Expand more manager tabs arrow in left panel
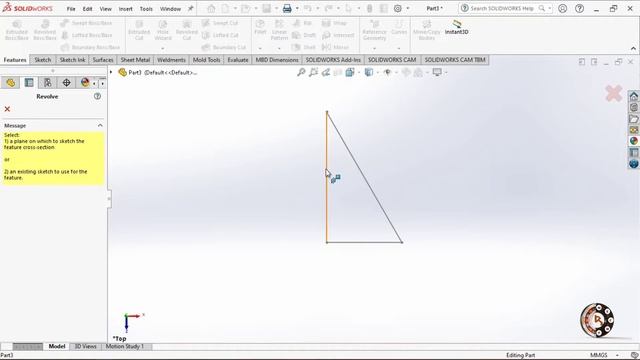Viewport: 640px width, 360px height. (x=102, y=83)
